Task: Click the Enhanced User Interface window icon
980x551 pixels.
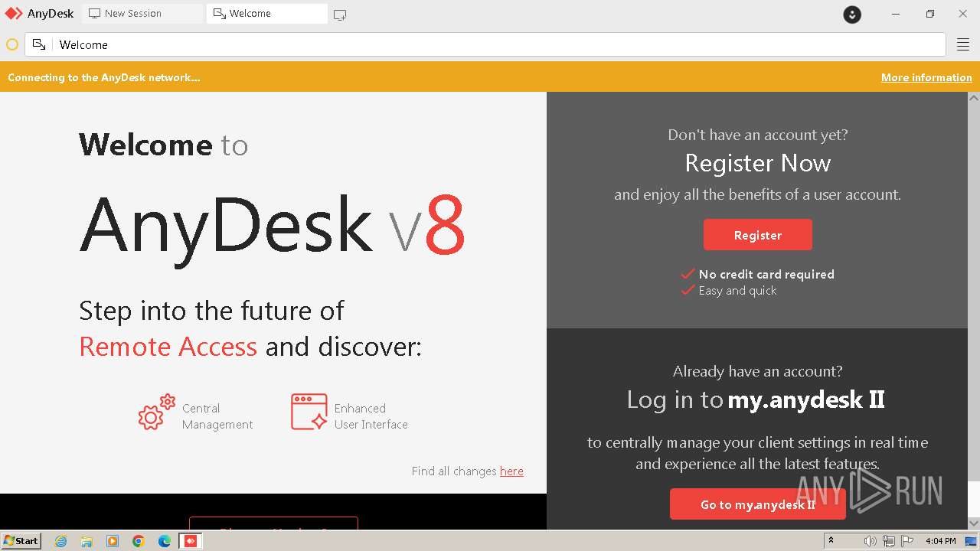Action: click(309, 412)
